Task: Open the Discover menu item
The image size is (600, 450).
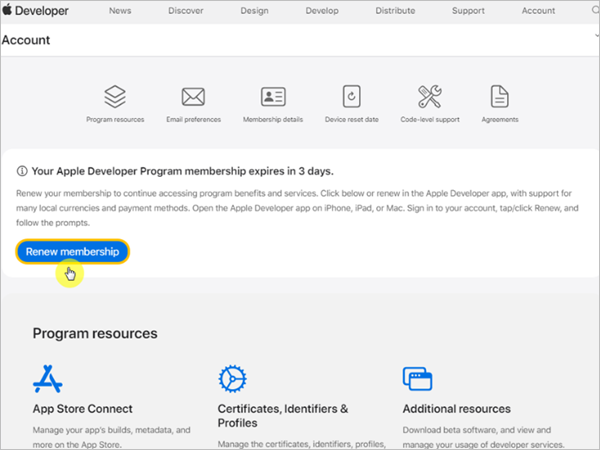Action: [186, 11]
